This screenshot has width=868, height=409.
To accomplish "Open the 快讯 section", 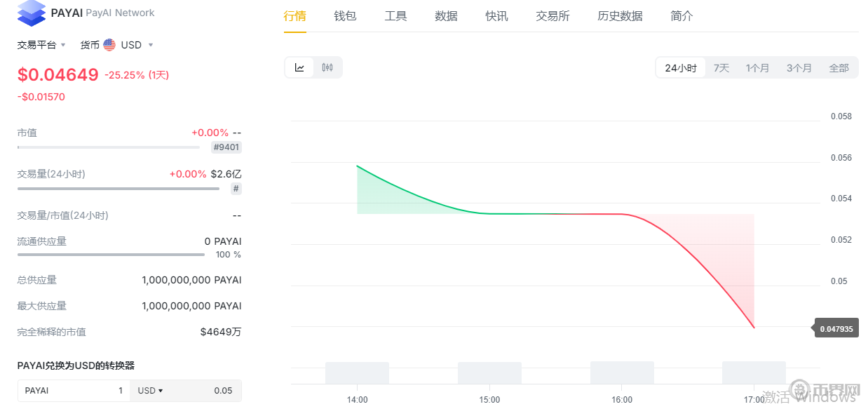I will (x=496, y=15).
